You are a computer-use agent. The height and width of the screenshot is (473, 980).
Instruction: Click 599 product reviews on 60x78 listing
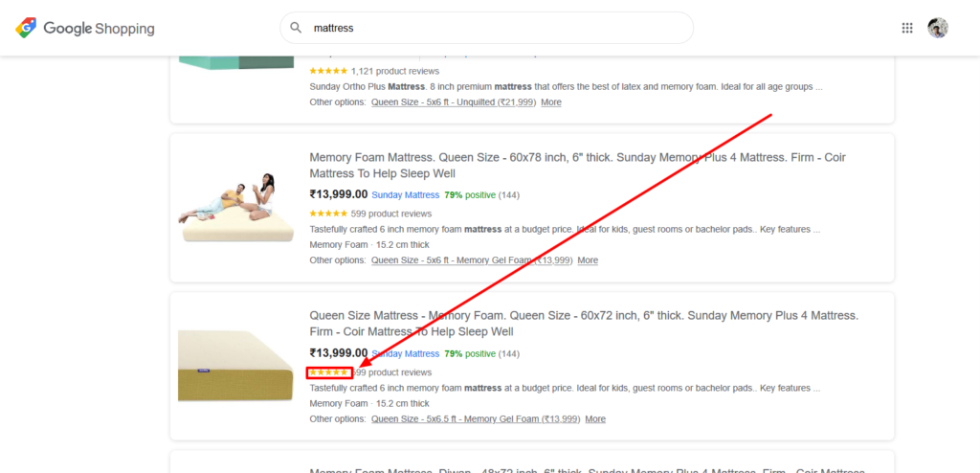click(x=391, y=214)
